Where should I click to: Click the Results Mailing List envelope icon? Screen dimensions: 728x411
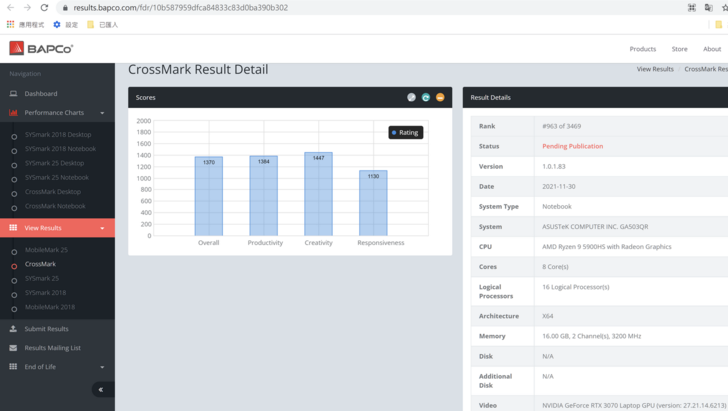coord(13,347)
